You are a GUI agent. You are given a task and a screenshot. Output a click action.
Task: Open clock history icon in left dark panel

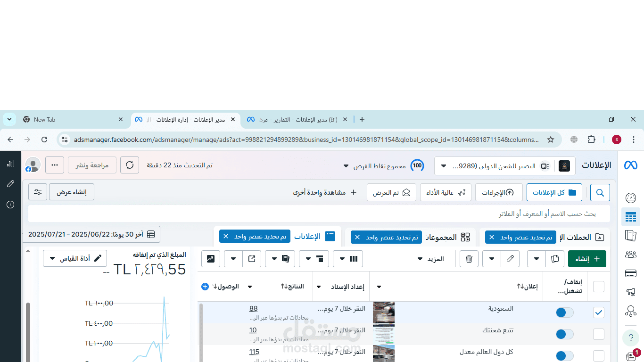pos(10,205)
